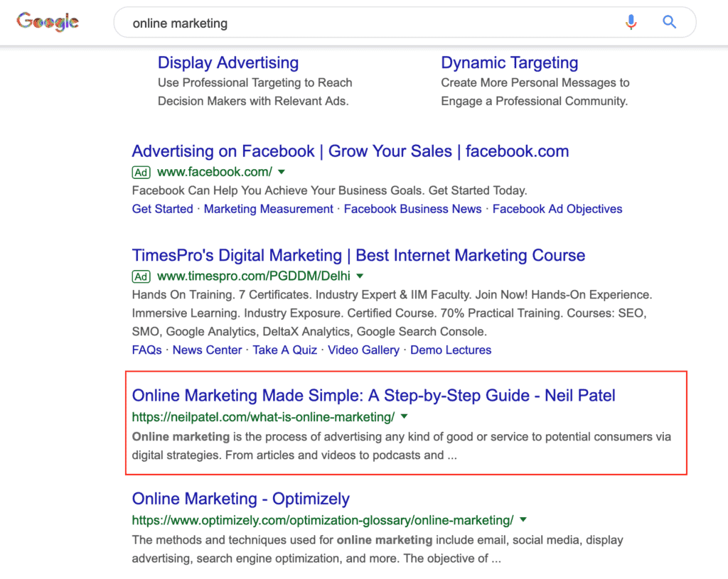Screen dimensions: 728x579
Task: Go to the Demo Lectures sitelink
Action: (451, 350)
